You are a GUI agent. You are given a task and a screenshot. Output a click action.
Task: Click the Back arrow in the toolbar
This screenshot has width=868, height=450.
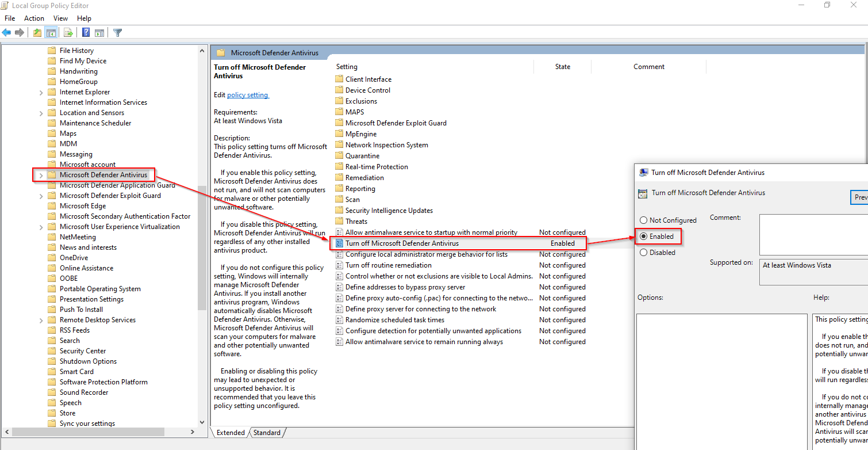tap(7, 33)
